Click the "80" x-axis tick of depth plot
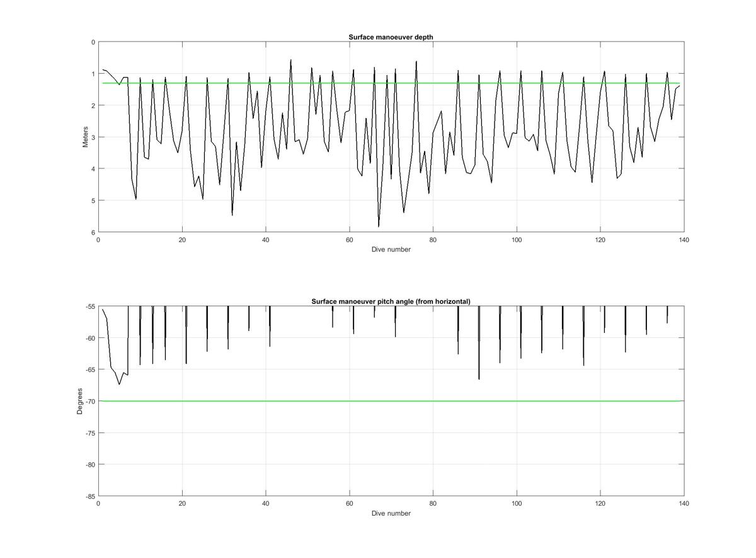This screenshot has height=558, width=756. tap(433, 240)
